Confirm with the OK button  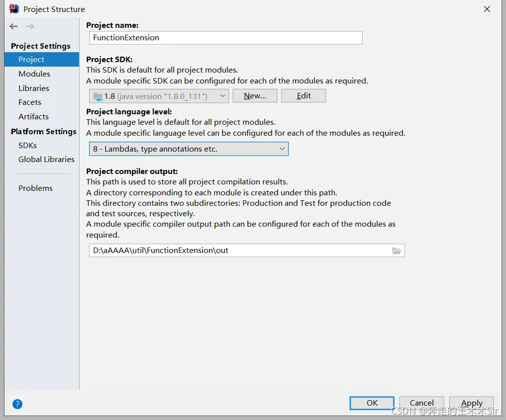tap(372, 403)
